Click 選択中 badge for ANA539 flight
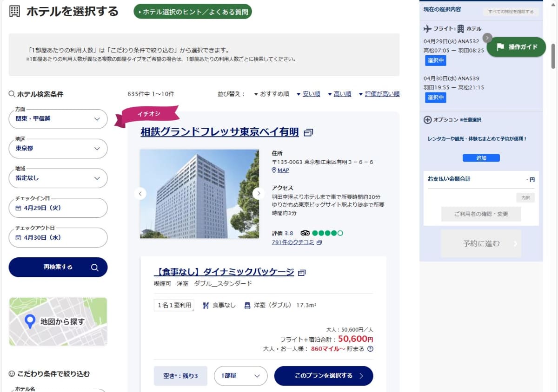Screen dimensions: 558x392 click(435, 98)
